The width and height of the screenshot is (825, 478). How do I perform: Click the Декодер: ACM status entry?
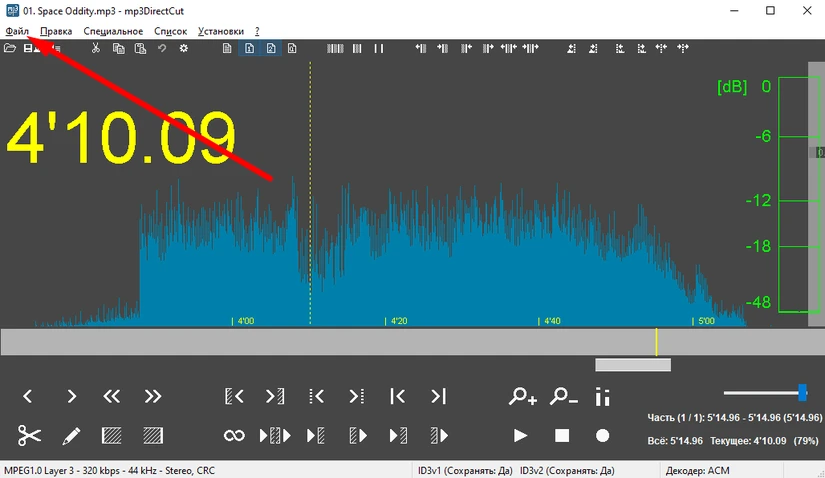pos(697,470)
